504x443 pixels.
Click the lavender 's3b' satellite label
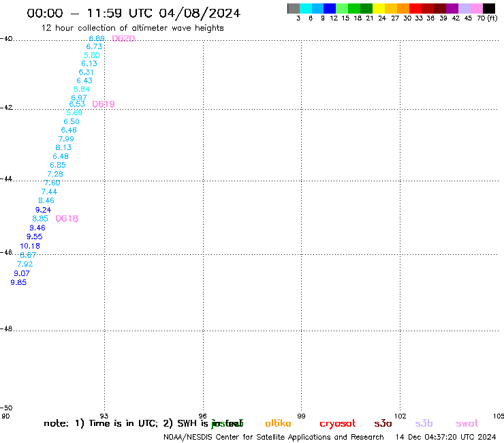click(x=424, y=423)
